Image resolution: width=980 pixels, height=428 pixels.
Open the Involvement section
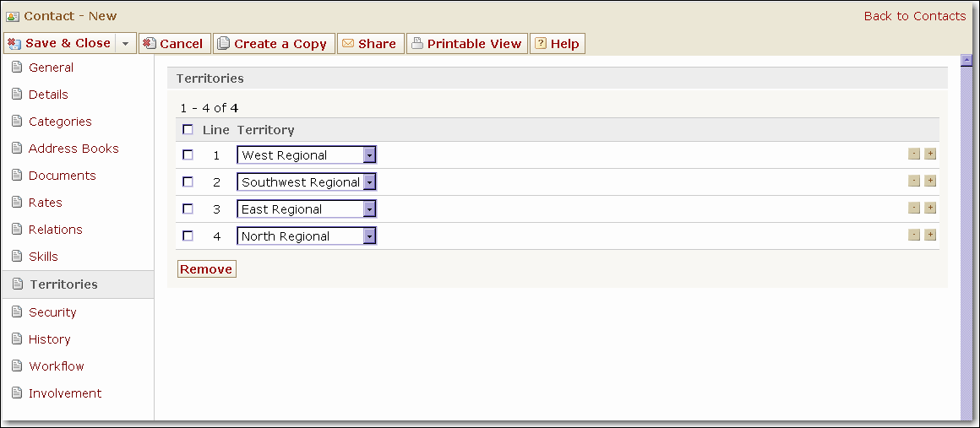[65, 393]
